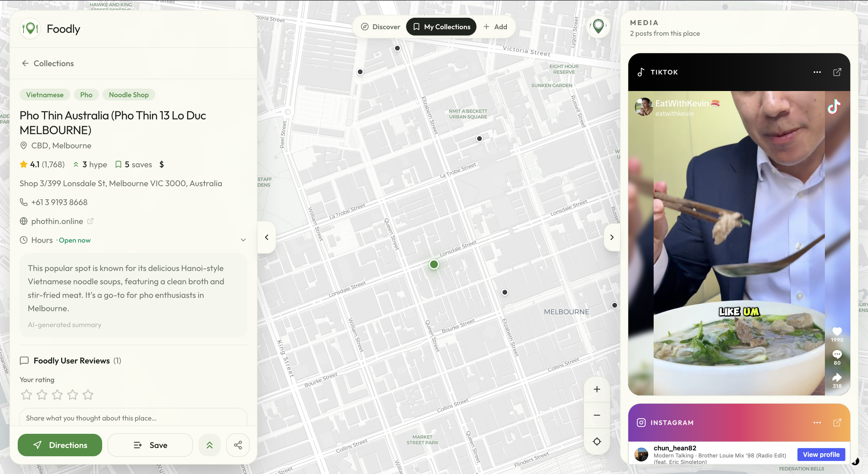Open the EatWithKevin profile avatar

pyautogui.click(x=644, y=107)
